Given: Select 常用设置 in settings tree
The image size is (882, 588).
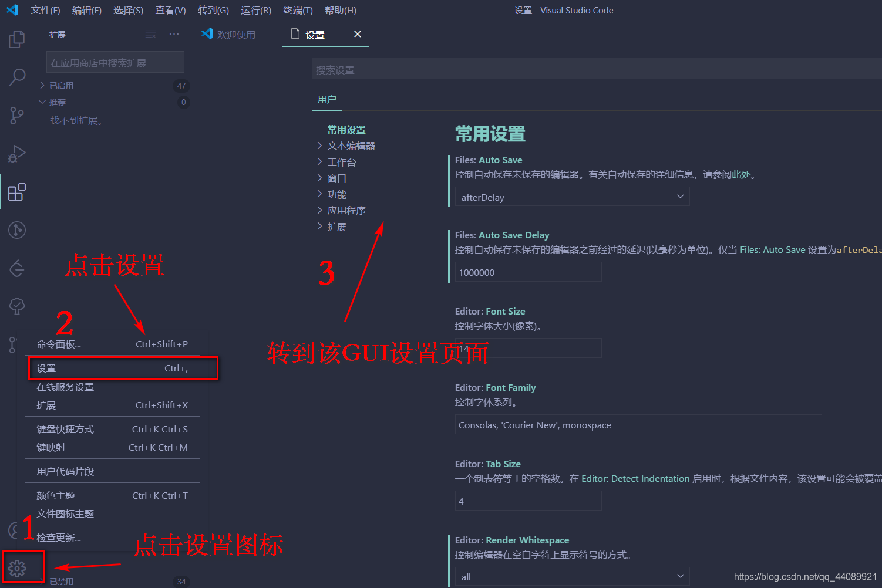Looking at the screenshot, I should pyautogui.click(x=346, y=130).
